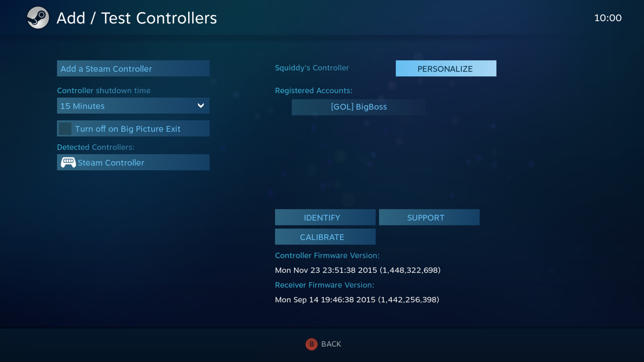Click SUPPORT button for controller
This screenshot has width=644, height=362.
coord(425,217)
